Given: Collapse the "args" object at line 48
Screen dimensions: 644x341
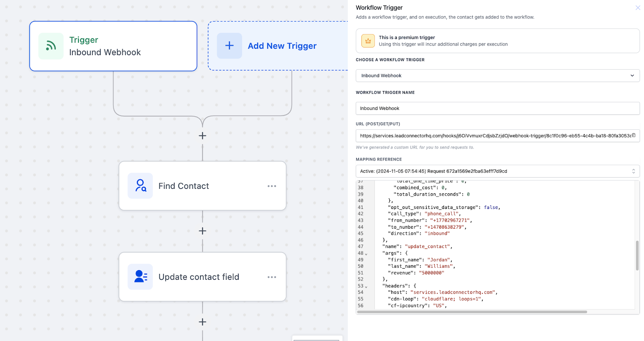Looking at the screenshot, I should click(366, 254).
